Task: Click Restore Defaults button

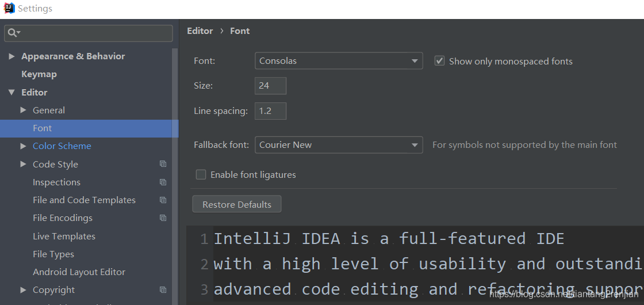Action: 237,204
